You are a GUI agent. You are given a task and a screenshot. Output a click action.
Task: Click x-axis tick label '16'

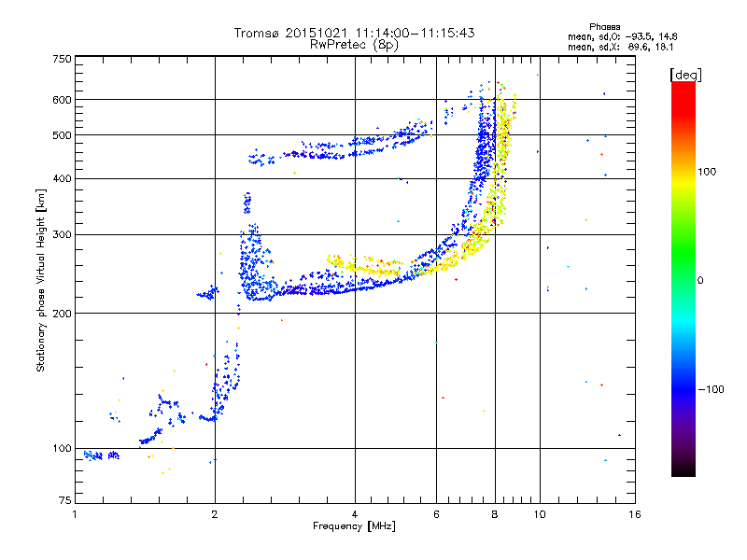pyautogui.click(x=635, y=514)
